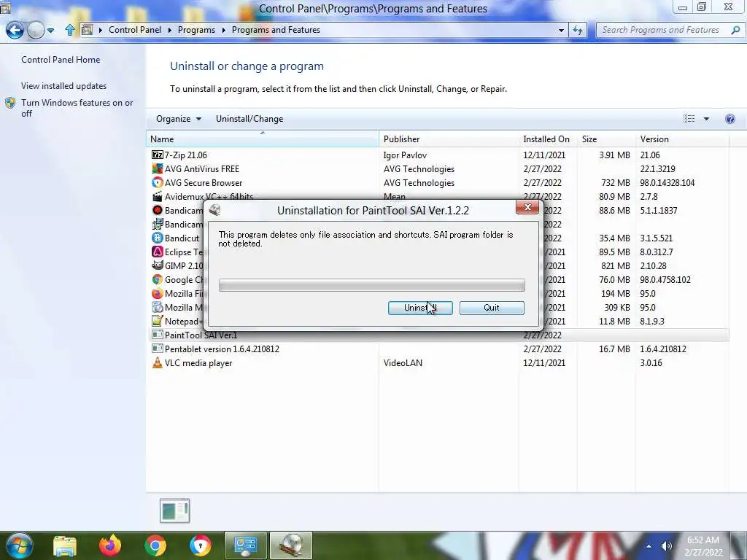This screenshot has width=747, height=560.
Task: Open File Explorer from the taskbar
Action: point(65,545)
